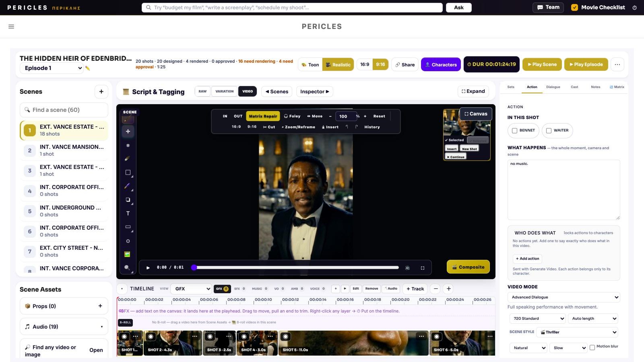Switch to the Dialogue tab
The image size is (644, 362).
point(553,87)
